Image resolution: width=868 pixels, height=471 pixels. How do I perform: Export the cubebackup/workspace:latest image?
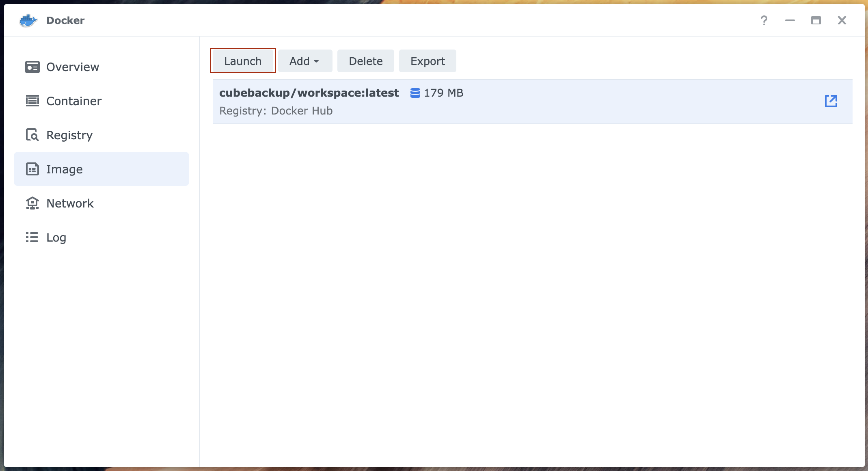[x=428, y=60]
